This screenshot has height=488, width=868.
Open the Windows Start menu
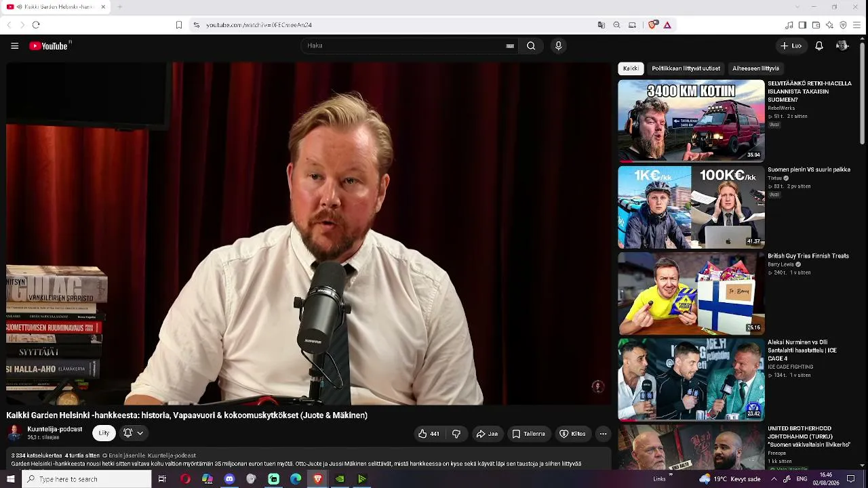pos(10,479)
